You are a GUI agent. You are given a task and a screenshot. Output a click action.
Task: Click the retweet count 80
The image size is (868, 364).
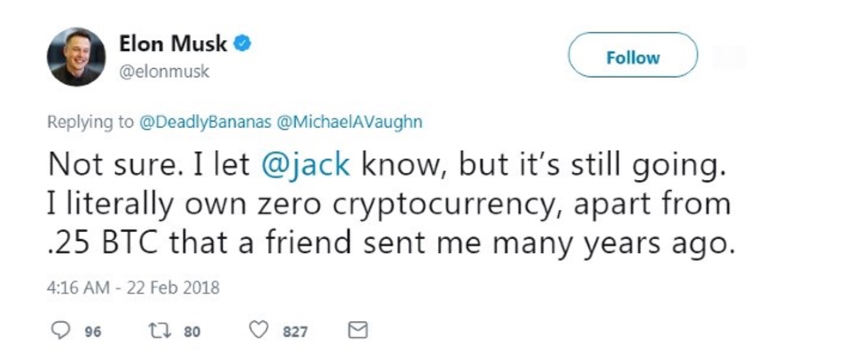point(192,332)
